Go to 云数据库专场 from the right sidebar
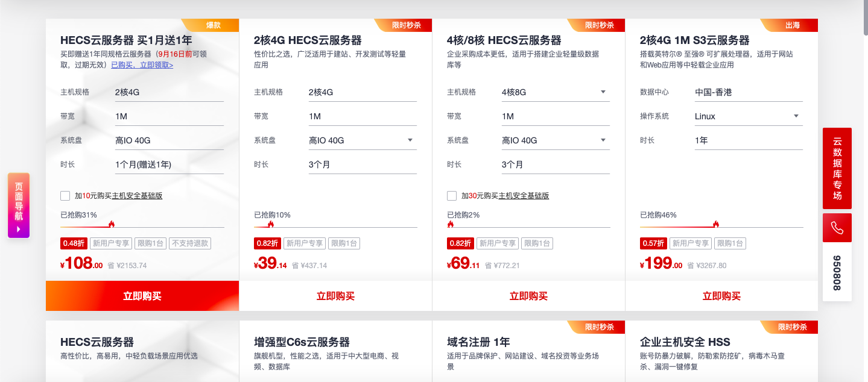868x382 pixels. click(x=837, y=168)
